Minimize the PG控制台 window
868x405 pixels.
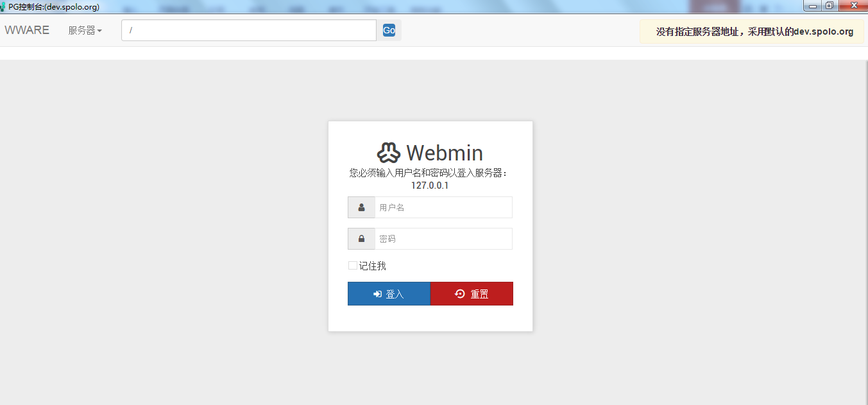click(x=813, y=6)
